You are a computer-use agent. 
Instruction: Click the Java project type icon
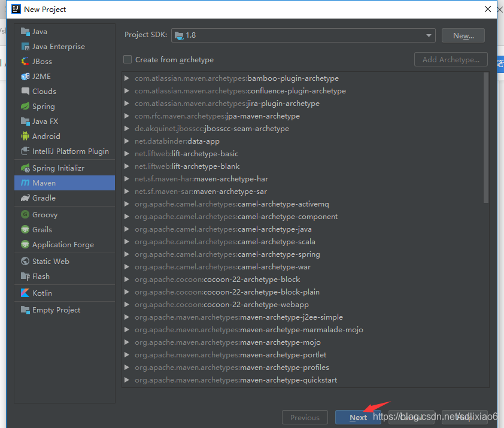(x=25, y=32)
